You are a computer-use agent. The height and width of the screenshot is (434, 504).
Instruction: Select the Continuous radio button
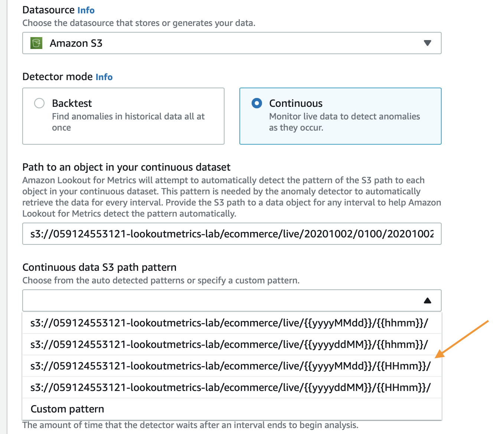pyautogui.click(x=257, y=103)
